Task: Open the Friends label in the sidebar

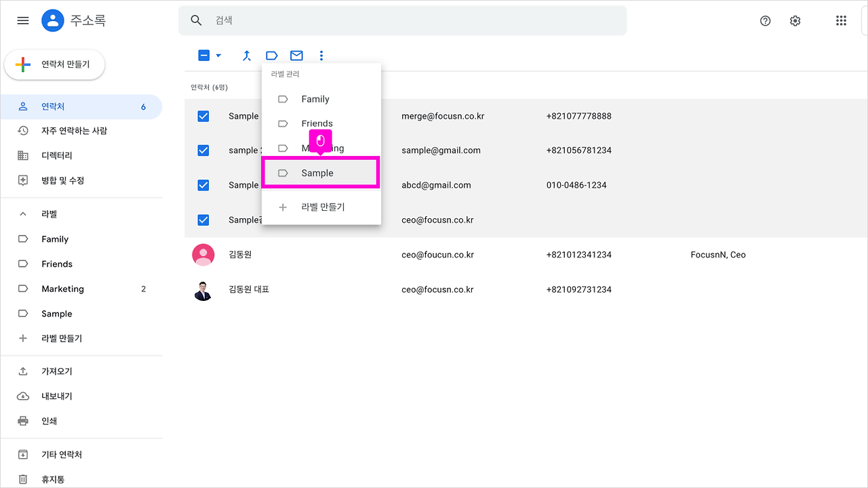Action: click(x=81, y=264)
